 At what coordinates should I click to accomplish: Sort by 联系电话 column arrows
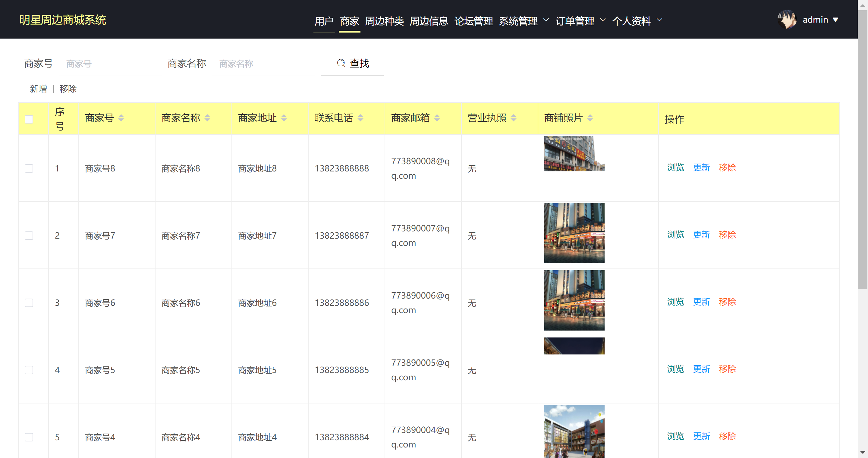[x=360, y=118]
